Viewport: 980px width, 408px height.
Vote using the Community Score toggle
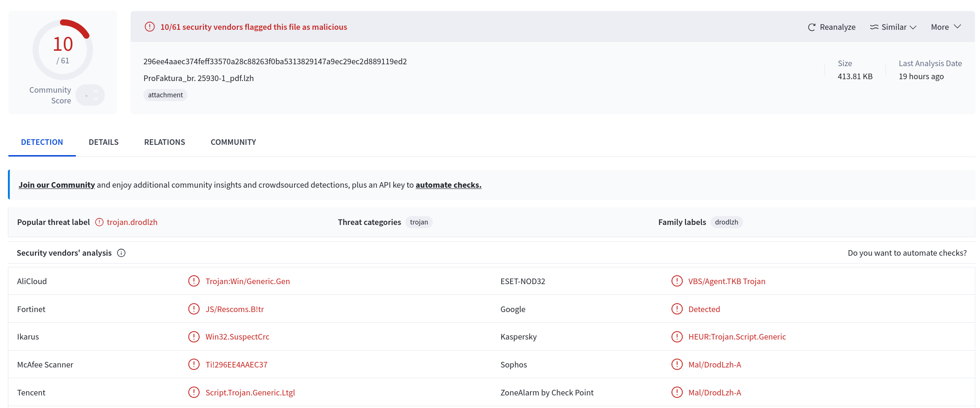point(90,95)
